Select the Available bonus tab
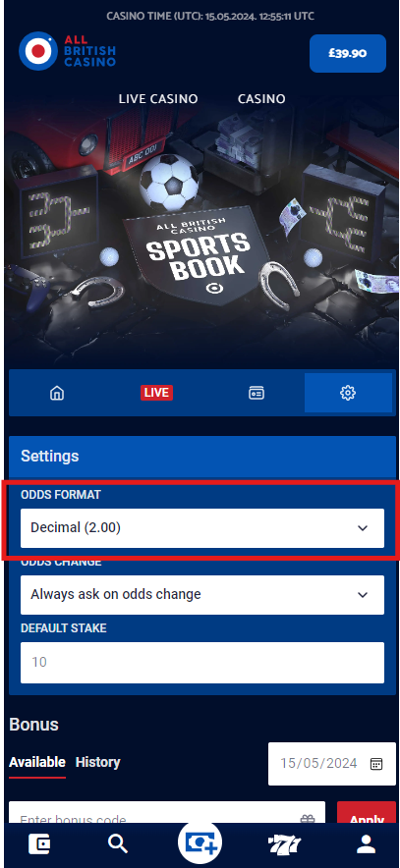 pos(37,762)
